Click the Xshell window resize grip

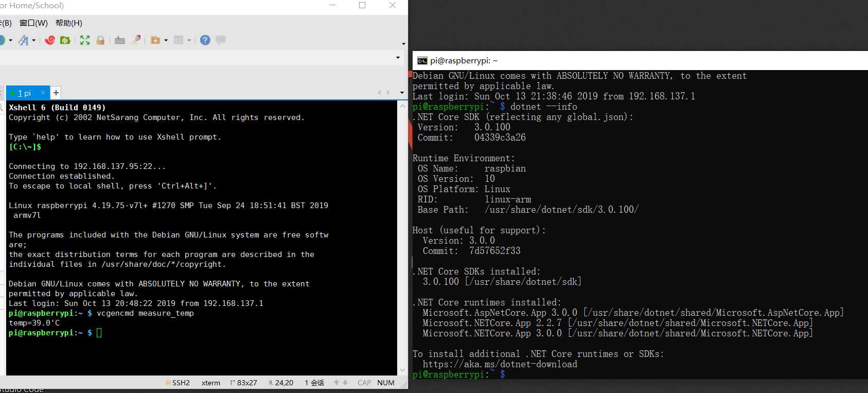404,385
